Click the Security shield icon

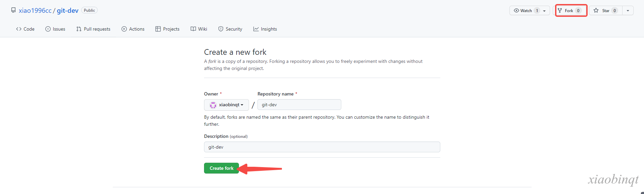[x=221, y=29]
